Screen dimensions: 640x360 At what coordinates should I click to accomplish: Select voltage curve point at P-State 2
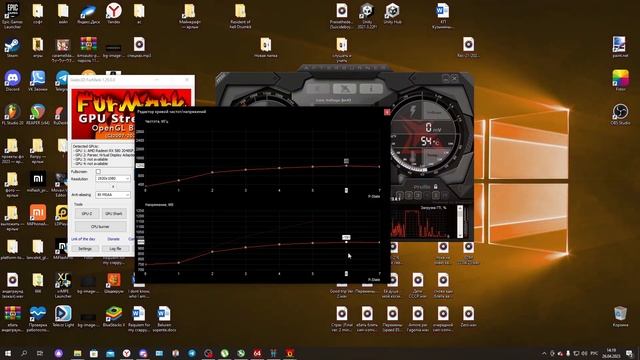click(212, 252)
